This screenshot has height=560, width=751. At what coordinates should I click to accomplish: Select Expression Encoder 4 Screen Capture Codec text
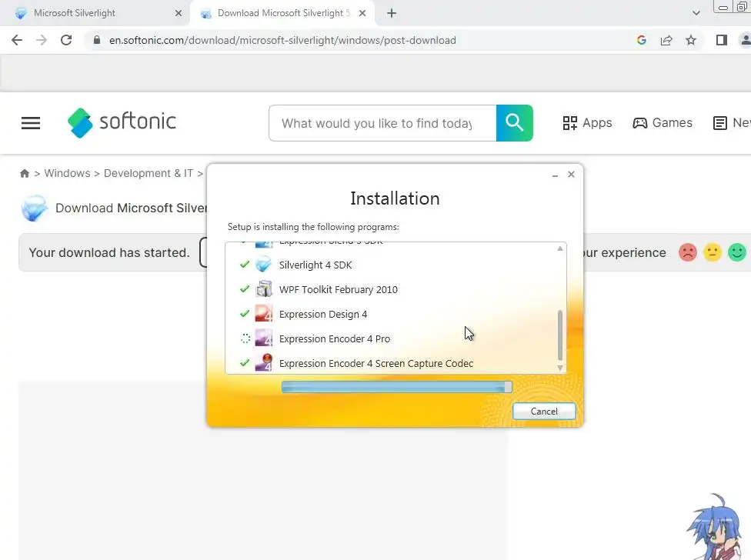coord(376,363)
